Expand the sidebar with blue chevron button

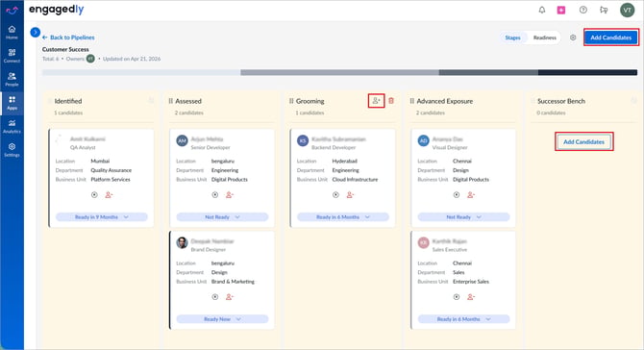36,32
